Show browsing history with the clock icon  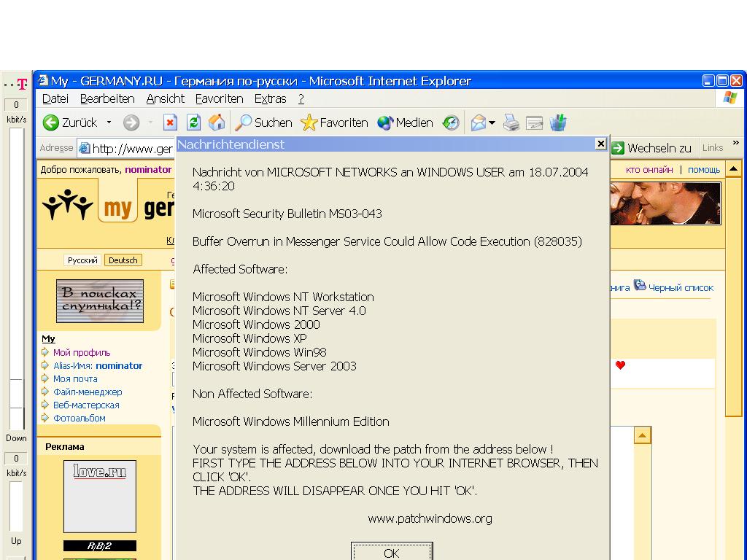click(x=451, y=122)
